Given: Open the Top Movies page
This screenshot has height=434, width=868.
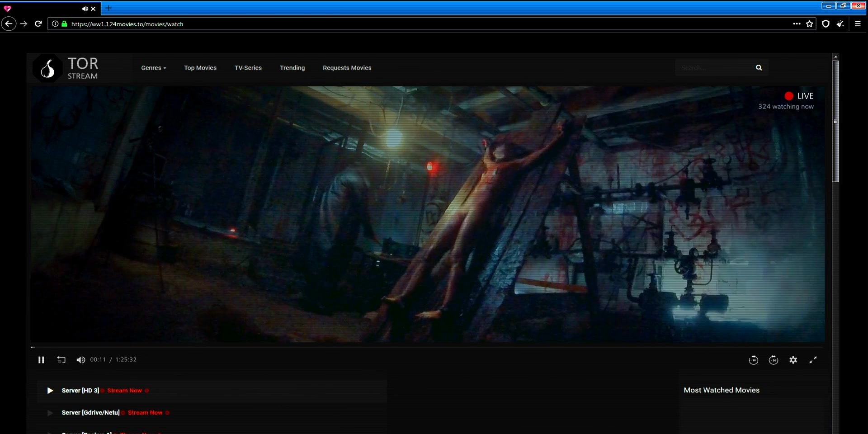Looking at the screenshot, I should (200, 68).
